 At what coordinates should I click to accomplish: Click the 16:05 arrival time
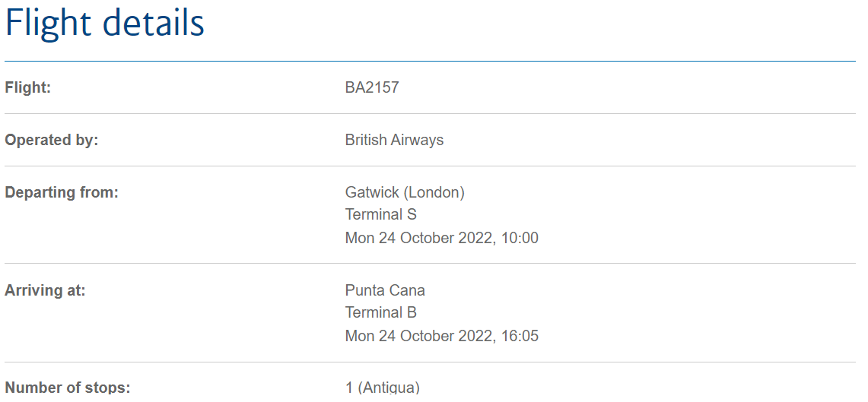click(520, 336)
